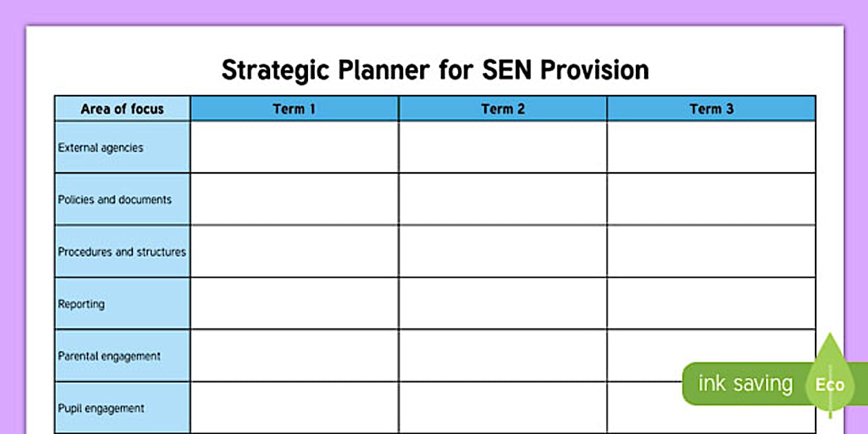Screen dimensions: 868x434
Task: Click the Area of focus header cell
Action: click(x=122, y=109)
